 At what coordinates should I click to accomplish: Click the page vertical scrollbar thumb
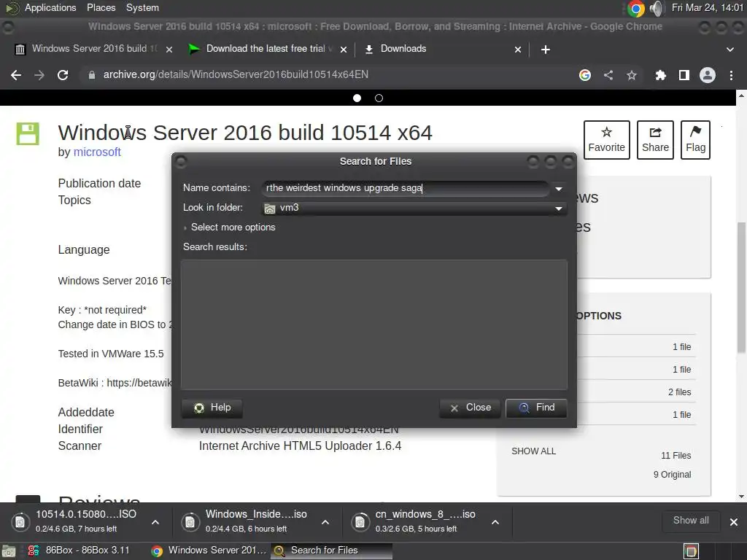pyautogui.click(x=741, y=287)
